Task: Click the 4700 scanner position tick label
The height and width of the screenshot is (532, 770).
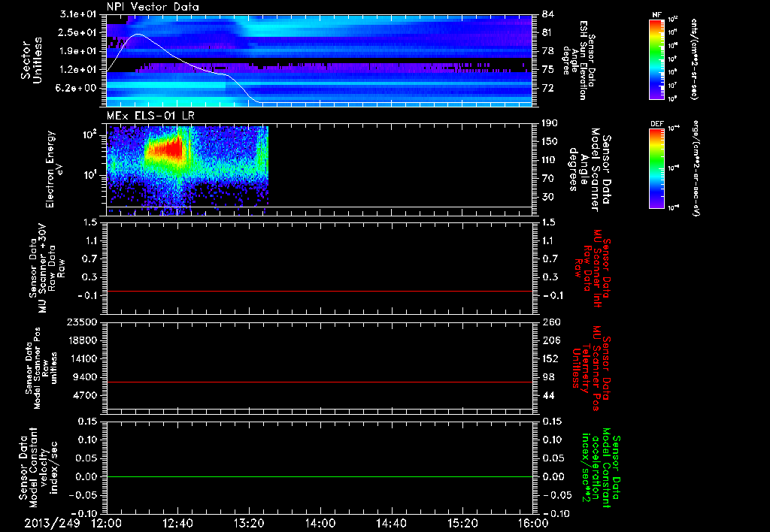Action: click(x=85, y=395)
